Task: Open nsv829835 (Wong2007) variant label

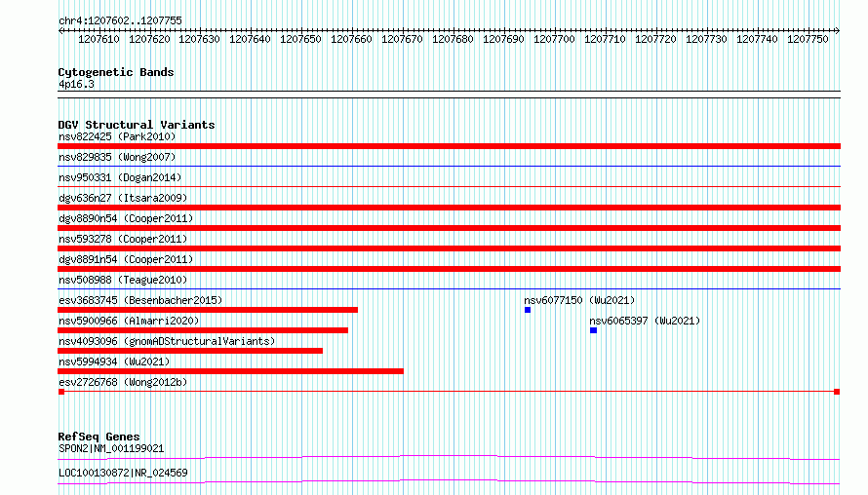Action: (117, 157)
